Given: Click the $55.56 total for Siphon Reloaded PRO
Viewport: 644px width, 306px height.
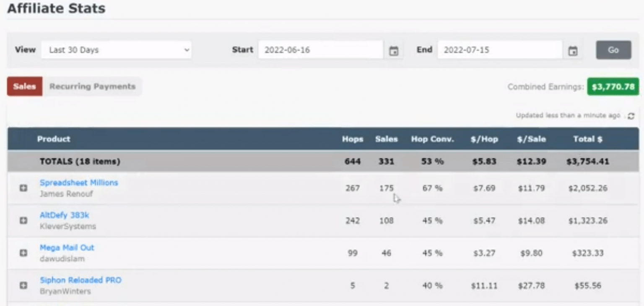Looking at the screenshot, I should pyautogui.click(x=588, y=285).
